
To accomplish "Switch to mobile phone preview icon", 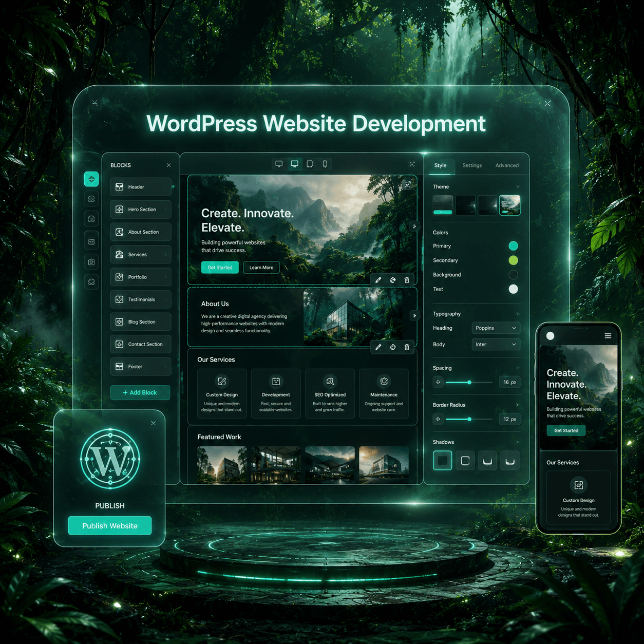I will (325, 164).
